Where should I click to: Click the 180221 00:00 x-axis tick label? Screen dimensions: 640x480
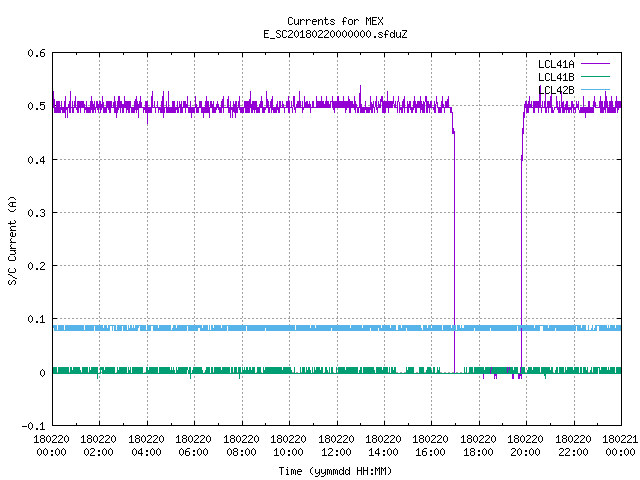coord(620,445)
